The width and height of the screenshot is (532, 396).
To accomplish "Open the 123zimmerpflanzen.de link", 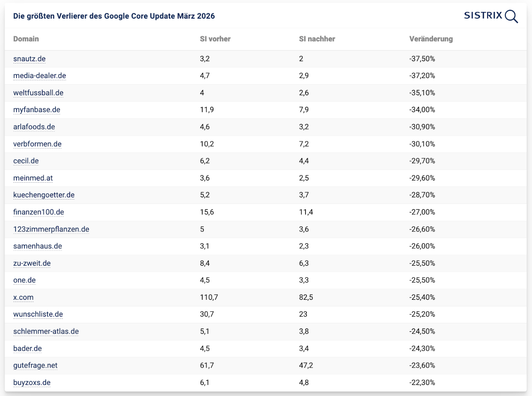I will pos(51,229).
